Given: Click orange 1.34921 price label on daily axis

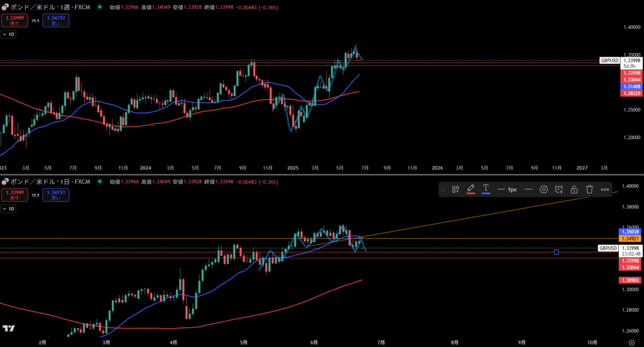Looking at the screenshot, I should tap(630, 239).
